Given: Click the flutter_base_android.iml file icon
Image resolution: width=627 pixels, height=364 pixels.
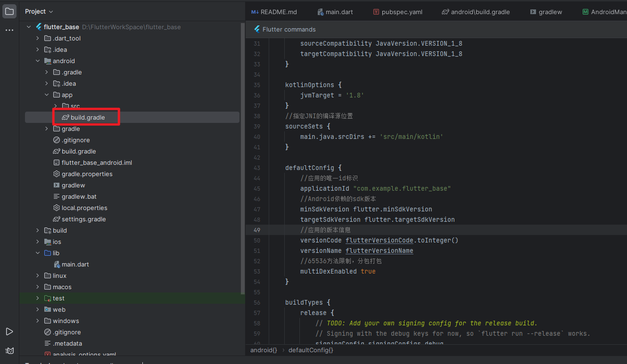Looking at the screenshot, I should pos(57,162).
